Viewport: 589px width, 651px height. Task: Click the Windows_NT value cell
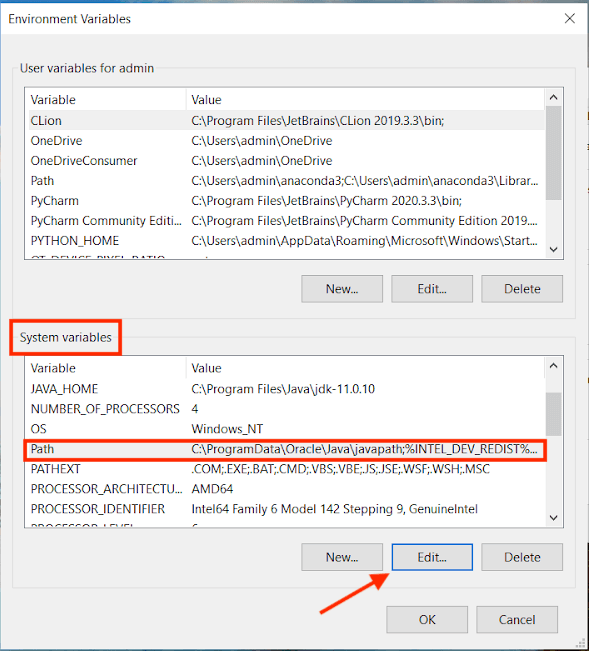(227, 428)
